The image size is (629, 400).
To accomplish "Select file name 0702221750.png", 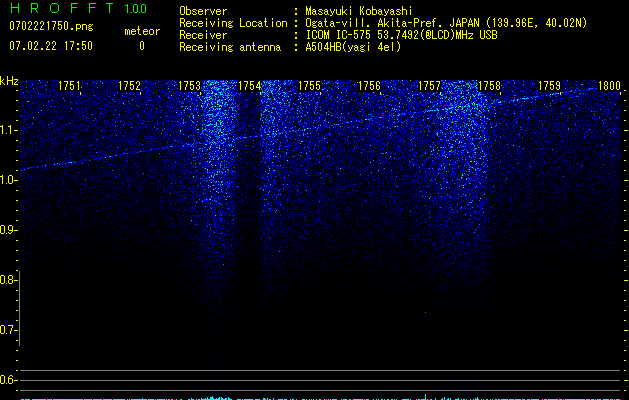I will coord(51,26).
